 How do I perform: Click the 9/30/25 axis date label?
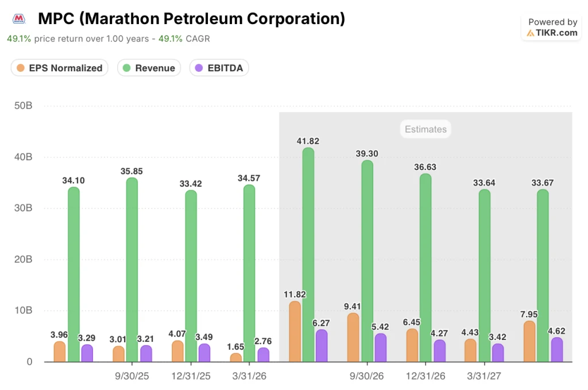(132, 376)
